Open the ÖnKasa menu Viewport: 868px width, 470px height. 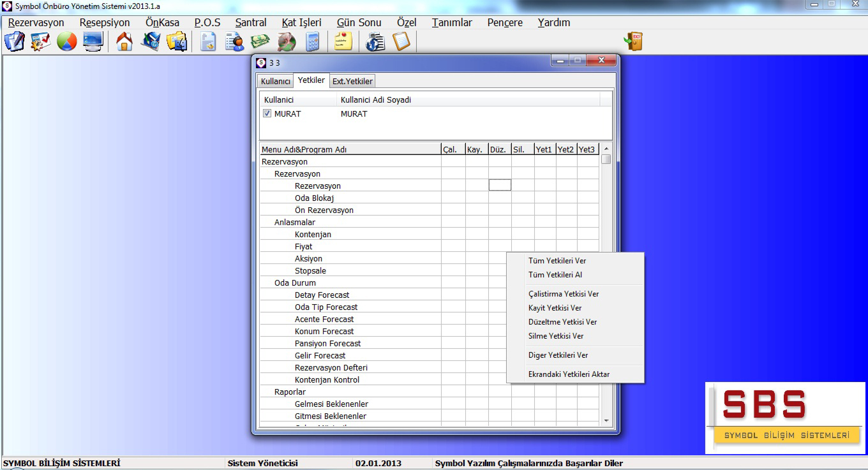pos(163,22)
